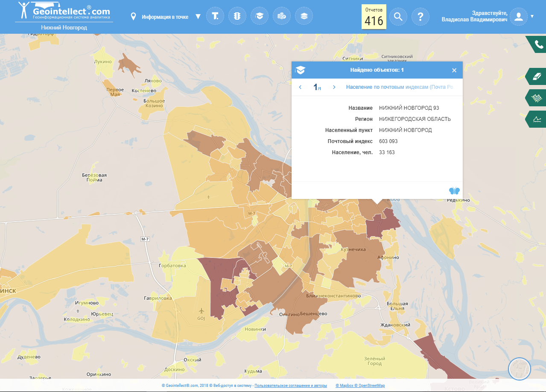Image resolution: width=546 pixels, height=392 pixels.
Task: Select the eraser tool on right sidebar
Action: [x=537, y=76]
